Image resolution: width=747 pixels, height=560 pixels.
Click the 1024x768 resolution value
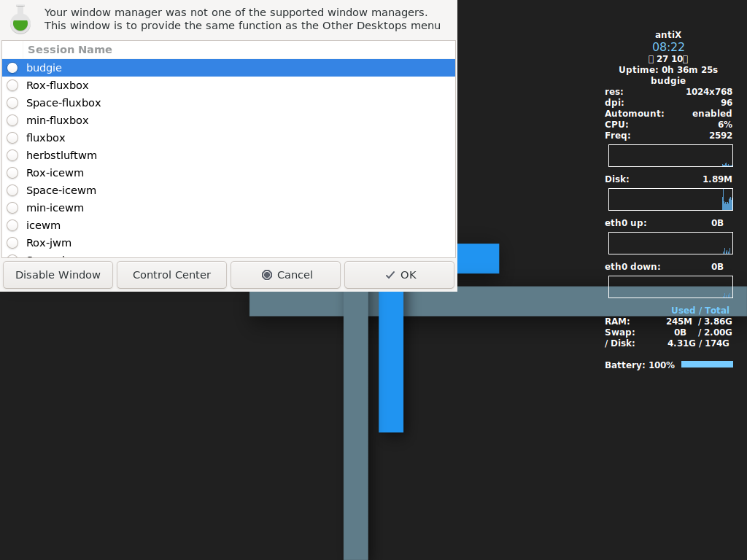(709, 91)
